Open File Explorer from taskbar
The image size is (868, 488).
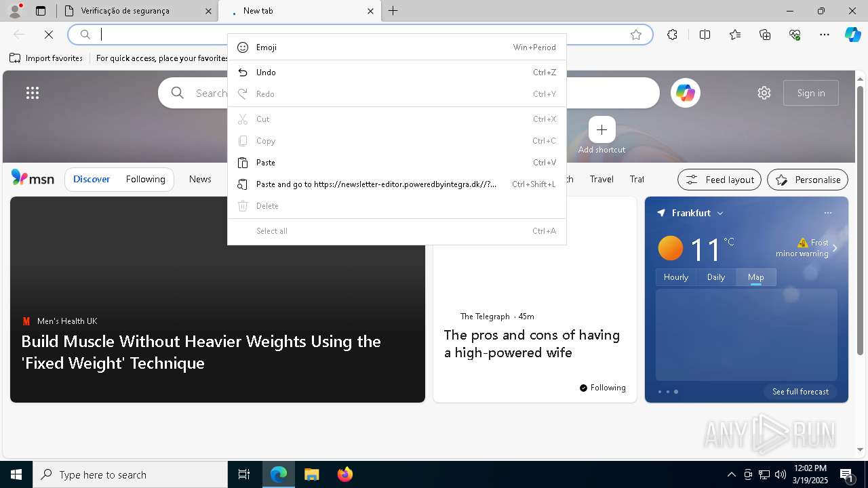(x=311, y=474)
